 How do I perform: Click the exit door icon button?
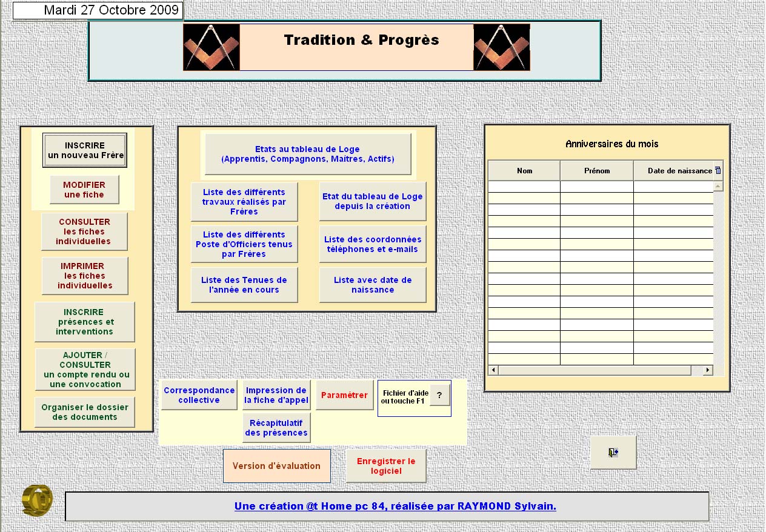pos(613,453)
